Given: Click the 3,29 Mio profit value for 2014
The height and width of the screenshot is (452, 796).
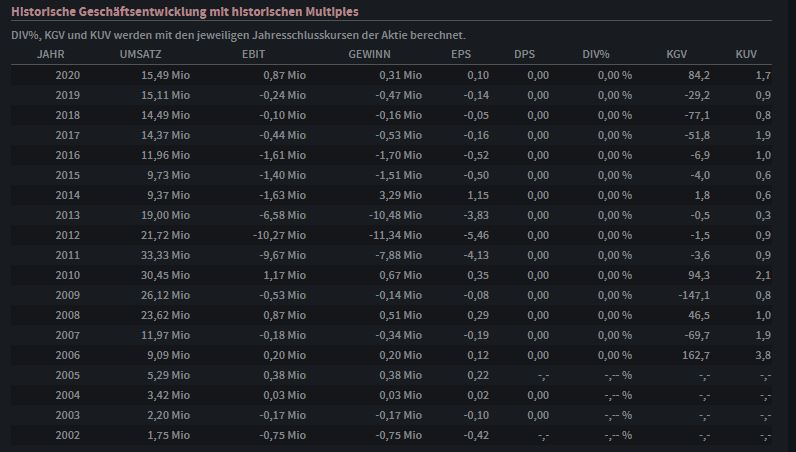Looking at the screenshot, I should [x=399, y=195].
